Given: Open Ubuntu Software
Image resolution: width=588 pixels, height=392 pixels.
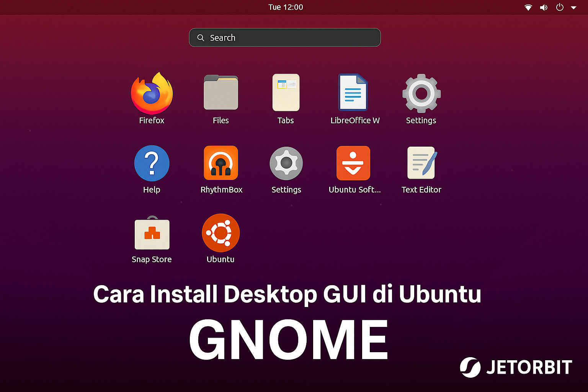Looking at the screenshot, I should 353,163.
